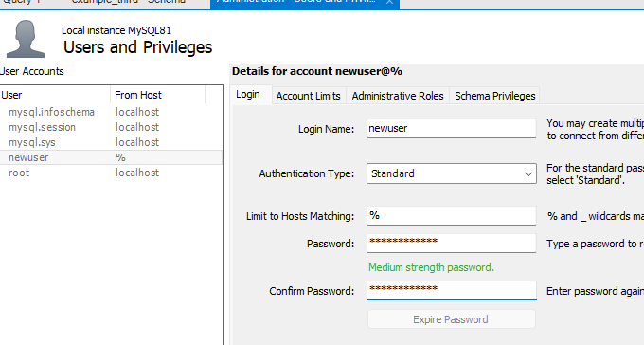Select newuser in User Accounts list
Viewport: 644px width, 345px height.
[112, 157]
